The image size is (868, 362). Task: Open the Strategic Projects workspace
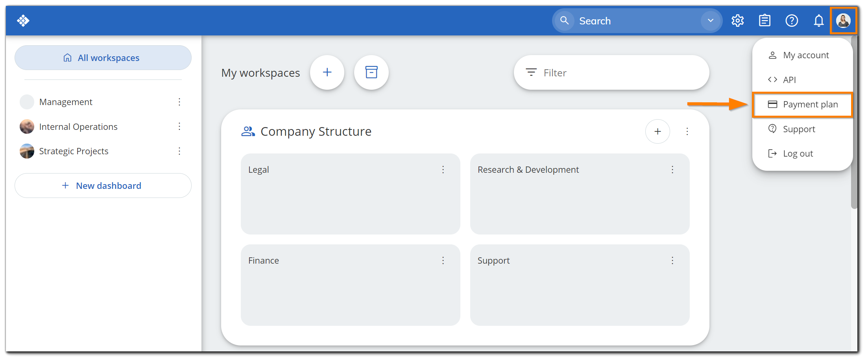(74, 151)
